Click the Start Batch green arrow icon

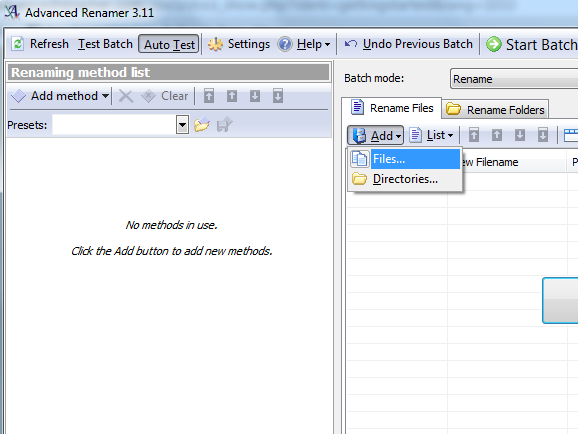point(494,44)
